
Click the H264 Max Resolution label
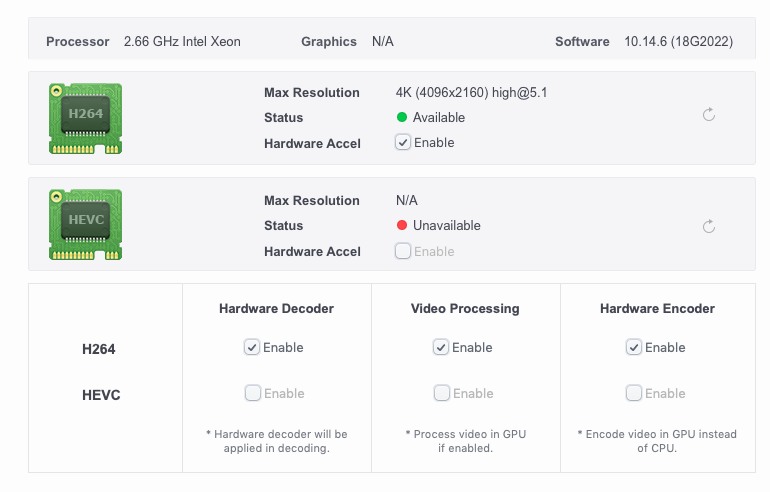(x=312, y=92)
